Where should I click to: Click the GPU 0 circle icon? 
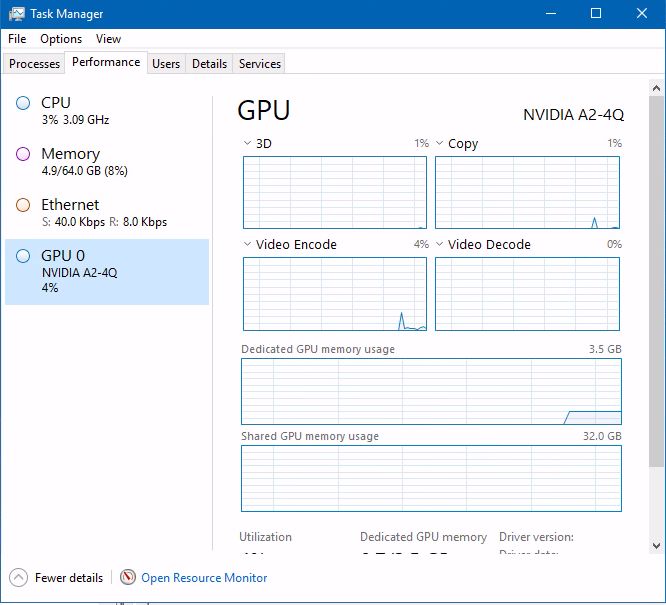click(23, 256)
